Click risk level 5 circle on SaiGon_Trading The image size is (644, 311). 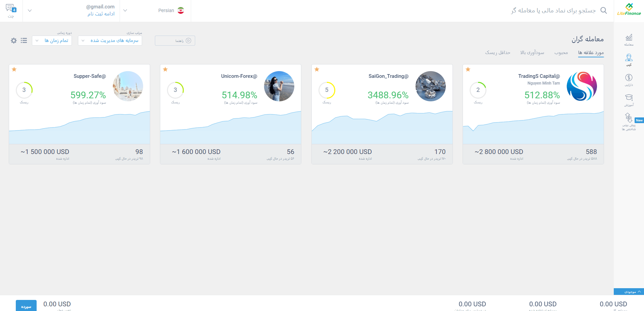point(327,90)
